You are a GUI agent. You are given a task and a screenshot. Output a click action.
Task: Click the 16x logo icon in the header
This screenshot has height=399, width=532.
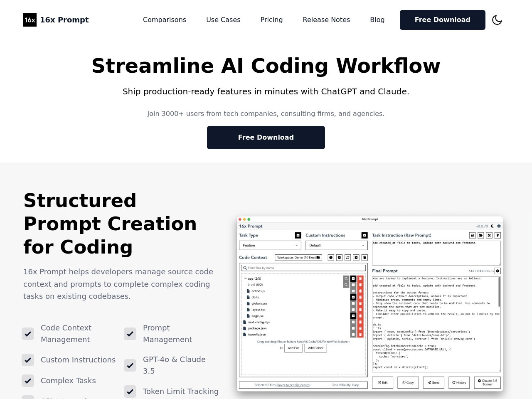(x=30, y=20)
